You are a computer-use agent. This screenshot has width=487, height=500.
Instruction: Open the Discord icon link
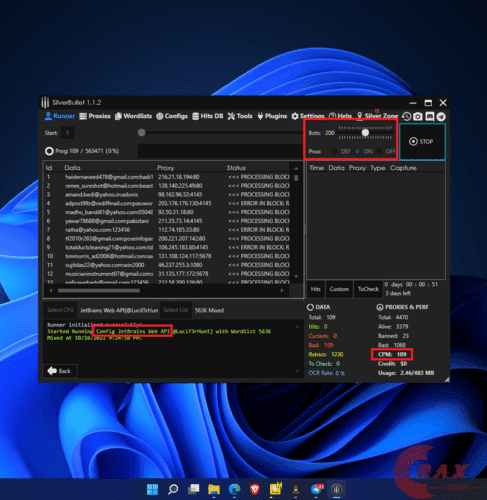429,116
